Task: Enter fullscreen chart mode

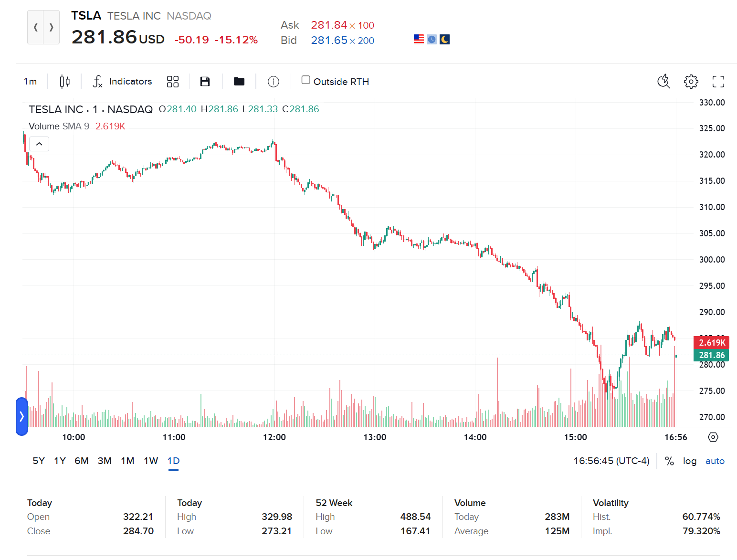Action: [x=718, y=82]
